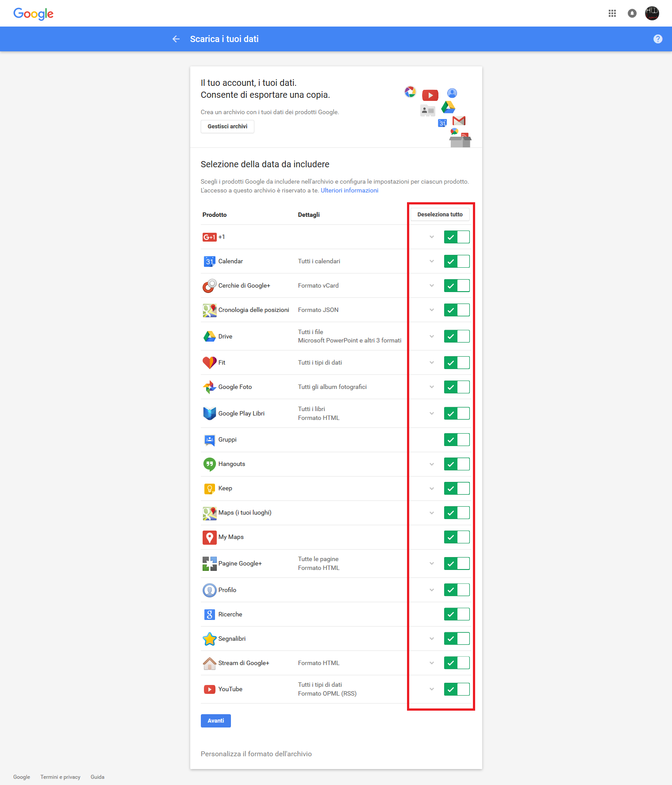Click 'Personalizza il formato dell'archivio' heading
672x785 pixels.
256,754
